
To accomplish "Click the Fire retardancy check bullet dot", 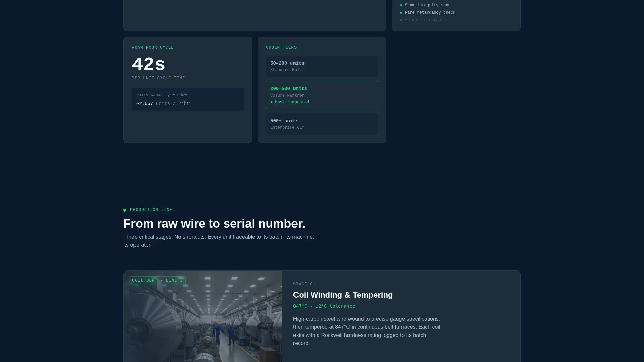I will tap(401, 13).
